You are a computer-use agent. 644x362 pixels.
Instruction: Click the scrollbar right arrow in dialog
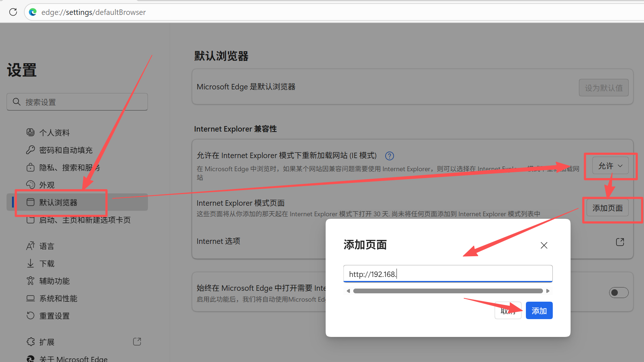[548, 291]
